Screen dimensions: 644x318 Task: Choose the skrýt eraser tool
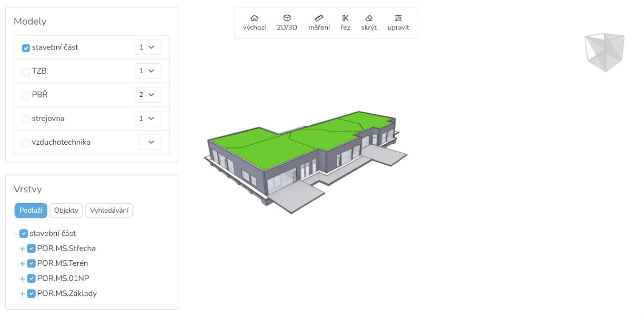click(x=369, y=23)
